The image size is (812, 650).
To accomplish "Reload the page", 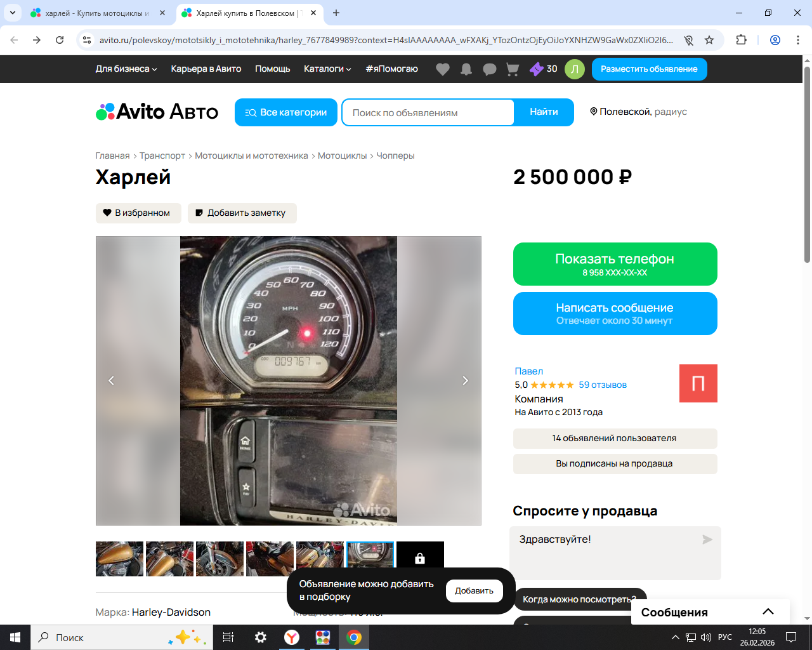I will point(60,40).
